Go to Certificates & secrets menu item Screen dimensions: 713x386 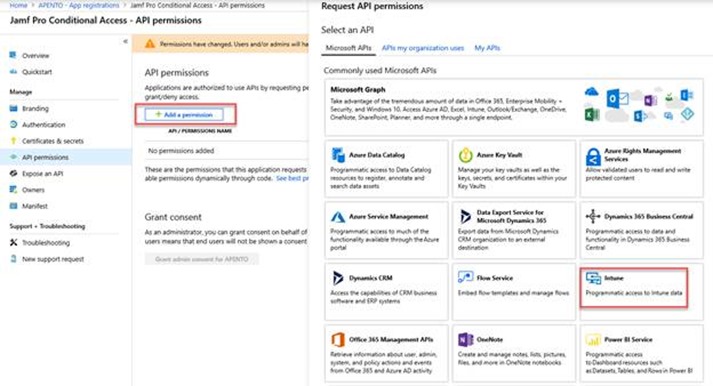pyautogui.click(x=53, y=141)
